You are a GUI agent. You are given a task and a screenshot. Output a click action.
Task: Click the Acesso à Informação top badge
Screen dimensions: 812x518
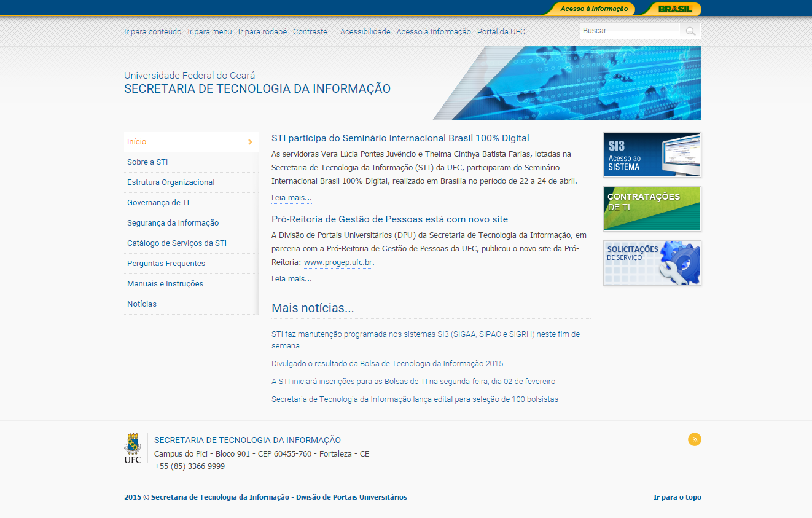point(593,9)
